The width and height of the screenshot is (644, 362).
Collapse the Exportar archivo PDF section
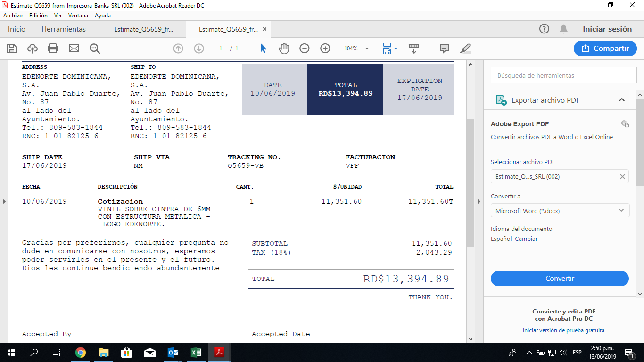click(621, 100)
